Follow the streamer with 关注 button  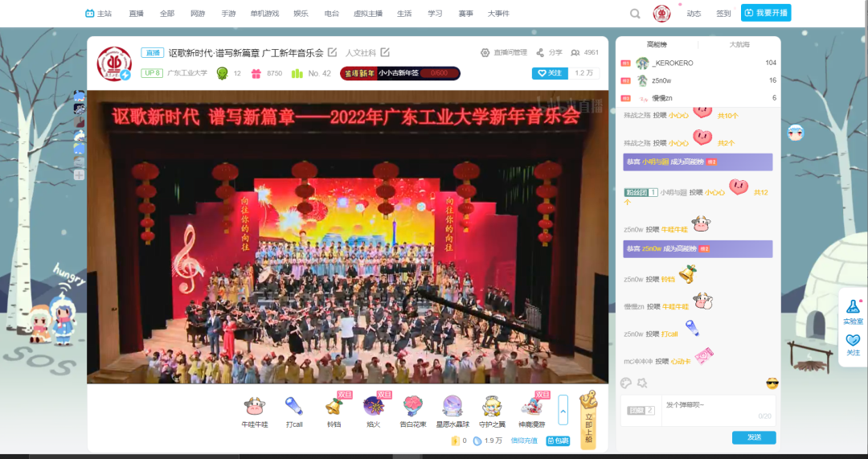coord(550,73)
